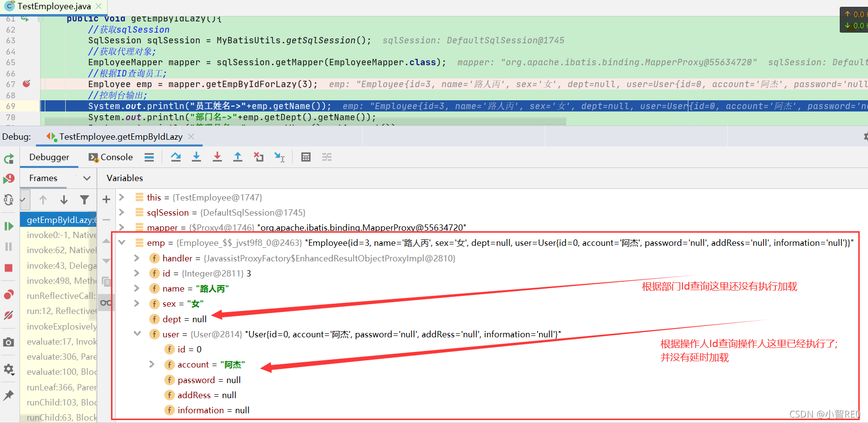The image size is (868, 423).
Task: Expand the id Integer field node
Action: coord(137,273)
